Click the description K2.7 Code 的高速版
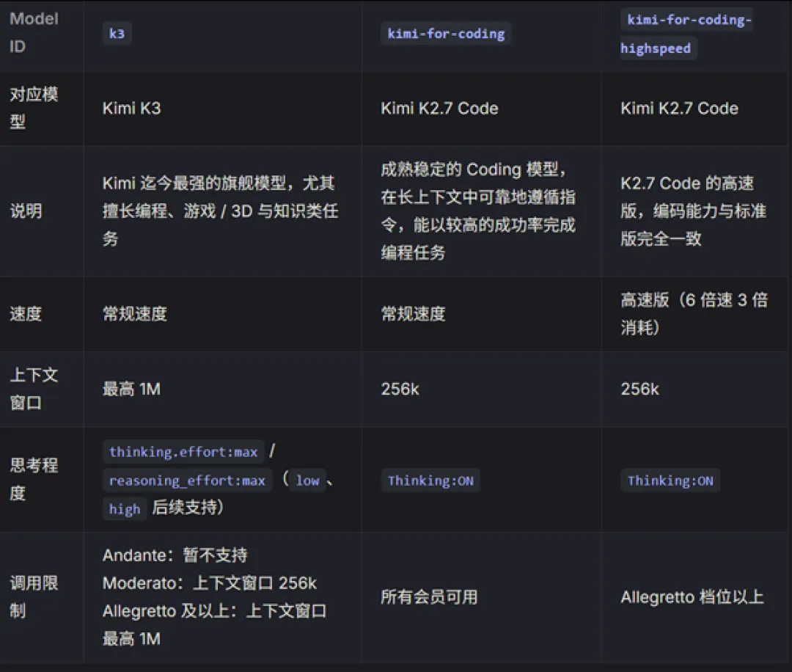 [x=693, y=211]
